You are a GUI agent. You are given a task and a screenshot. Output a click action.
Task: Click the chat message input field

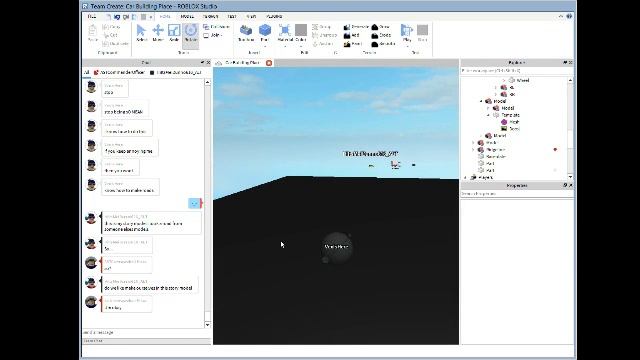tap(146, 333)
